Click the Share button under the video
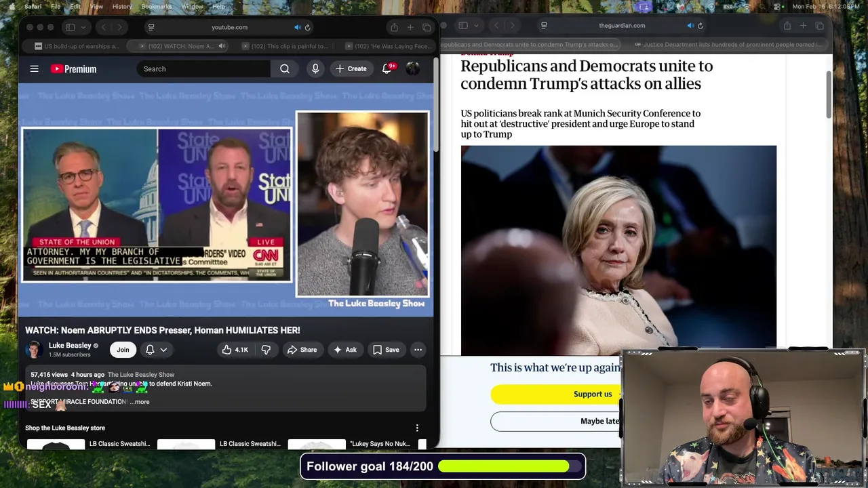The image size is (868, 488). 302,350
